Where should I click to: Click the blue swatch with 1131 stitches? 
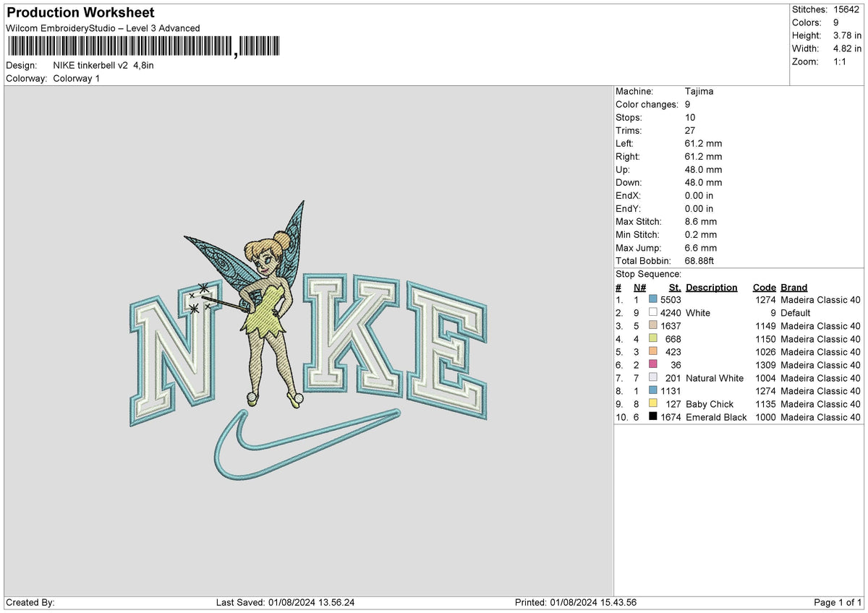coord(653,391)
